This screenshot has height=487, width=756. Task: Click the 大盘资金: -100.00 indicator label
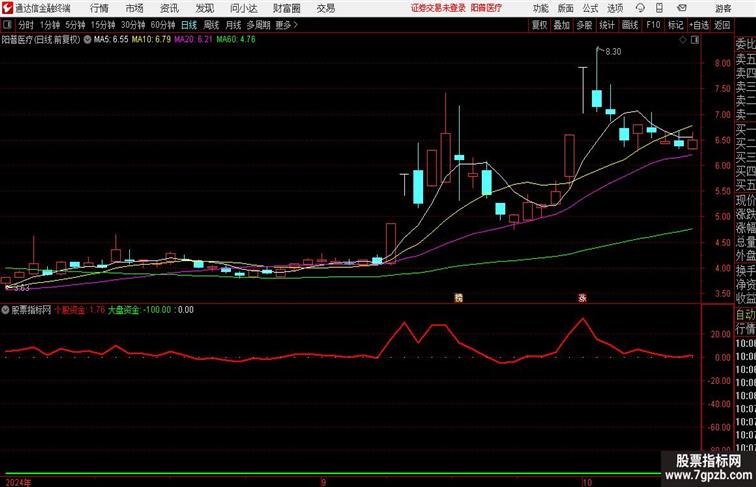[139, 310]
